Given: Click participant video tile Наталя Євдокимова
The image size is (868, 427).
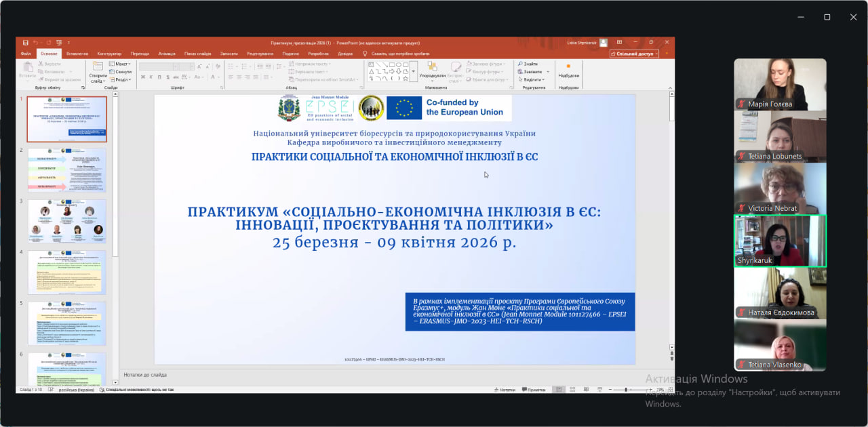Looking at the screenshot, I should [x=780, y=293].
